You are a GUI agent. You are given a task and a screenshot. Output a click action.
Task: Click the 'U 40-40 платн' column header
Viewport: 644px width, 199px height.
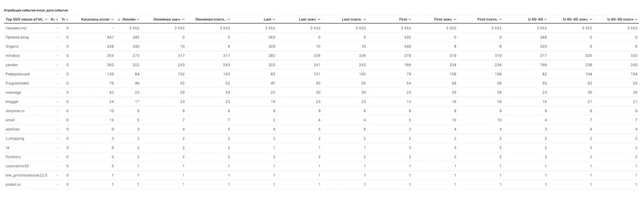point(620,19)
